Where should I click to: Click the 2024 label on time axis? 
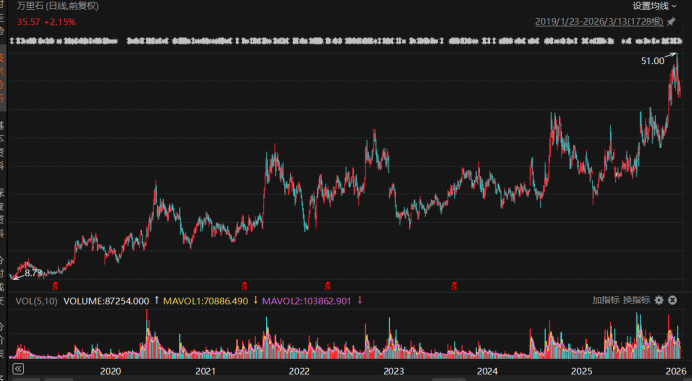[487, 371]
